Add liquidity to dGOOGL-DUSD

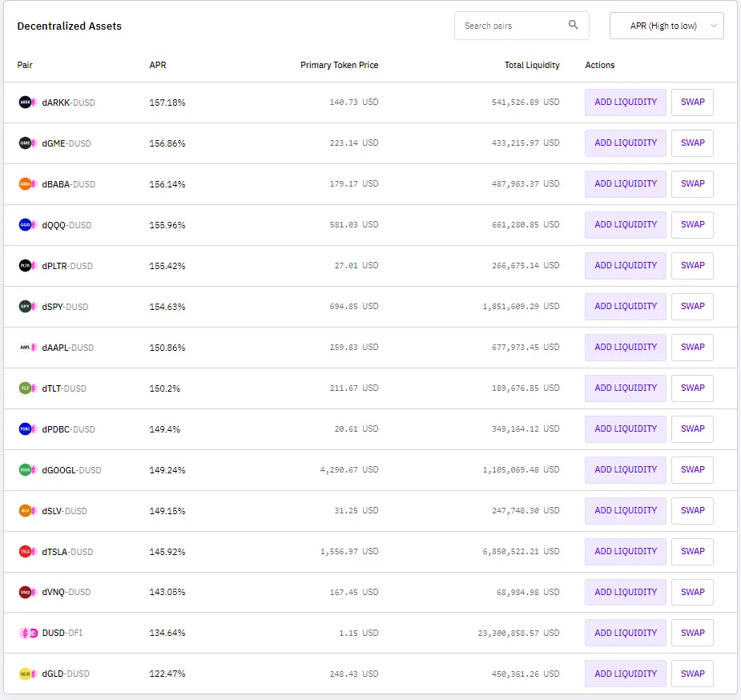tap(625, 469)
